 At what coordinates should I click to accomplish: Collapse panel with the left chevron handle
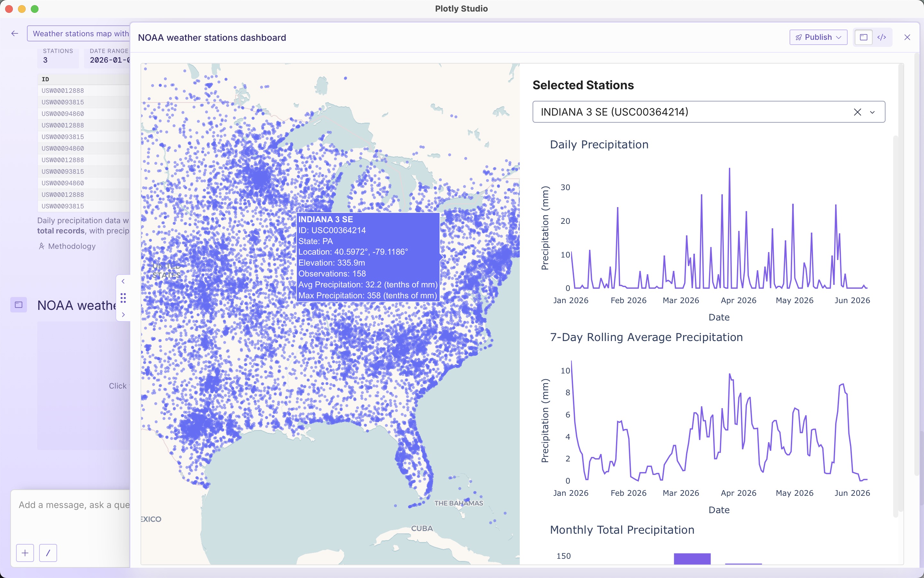click(x=123, y=281)
